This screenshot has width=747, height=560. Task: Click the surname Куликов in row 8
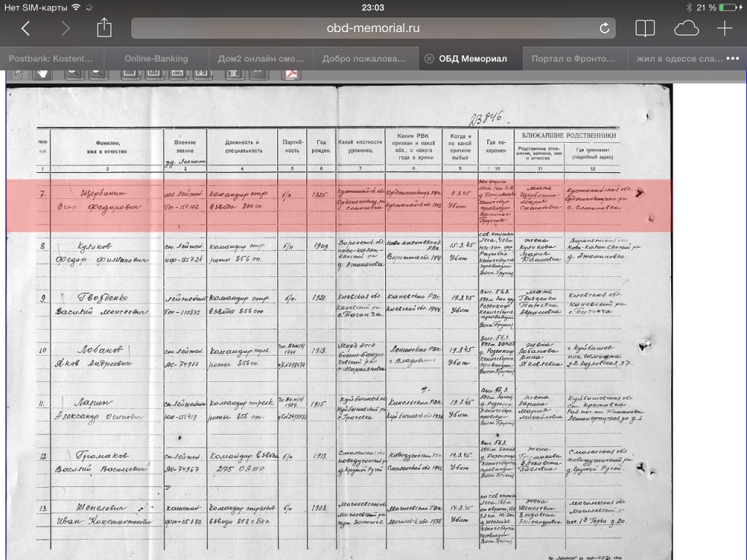tap(95, 246)
